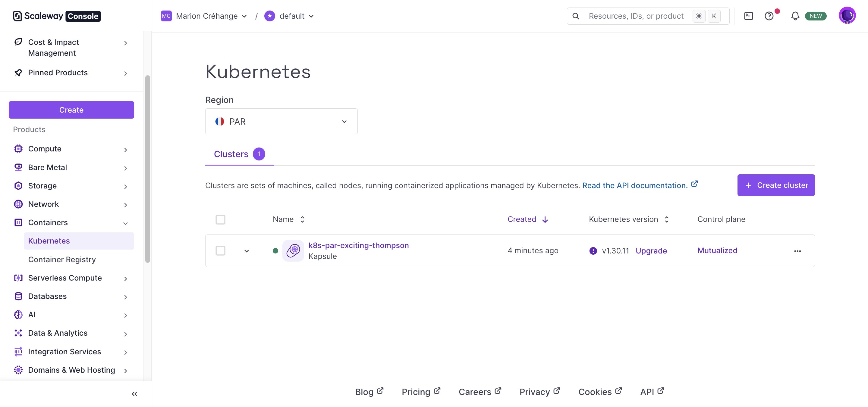Image resolution: width=868 pixels, height=407 pixels.
Task: Open the Blog footer link
Action: click(369, 392)
